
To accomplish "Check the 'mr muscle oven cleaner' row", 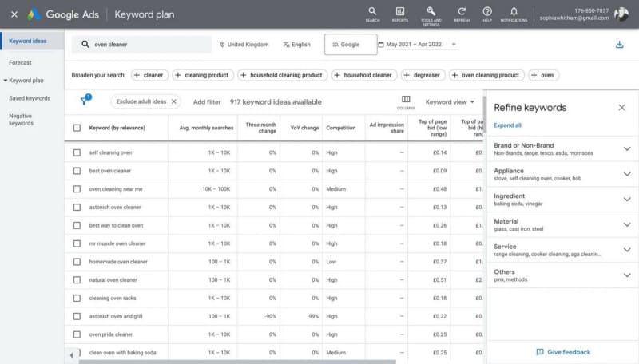I will coord(77,243).
